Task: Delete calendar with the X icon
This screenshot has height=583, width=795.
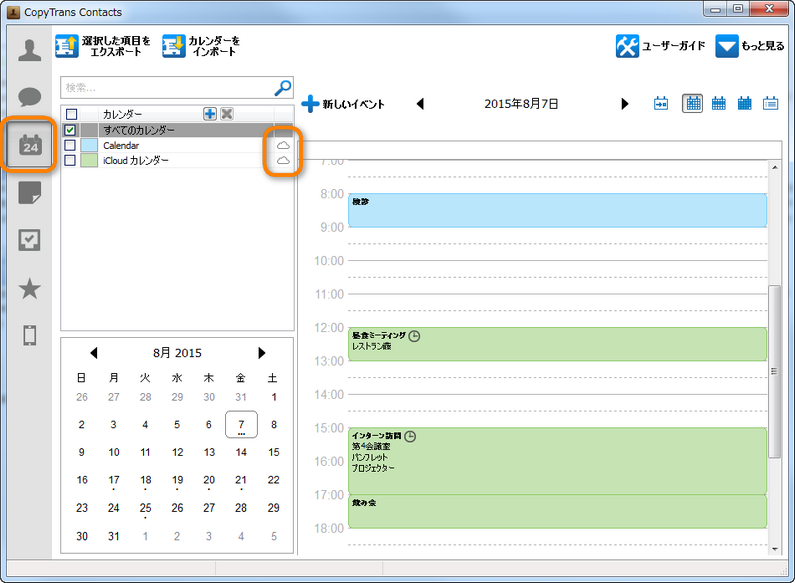Action: [x=227, y=114]
